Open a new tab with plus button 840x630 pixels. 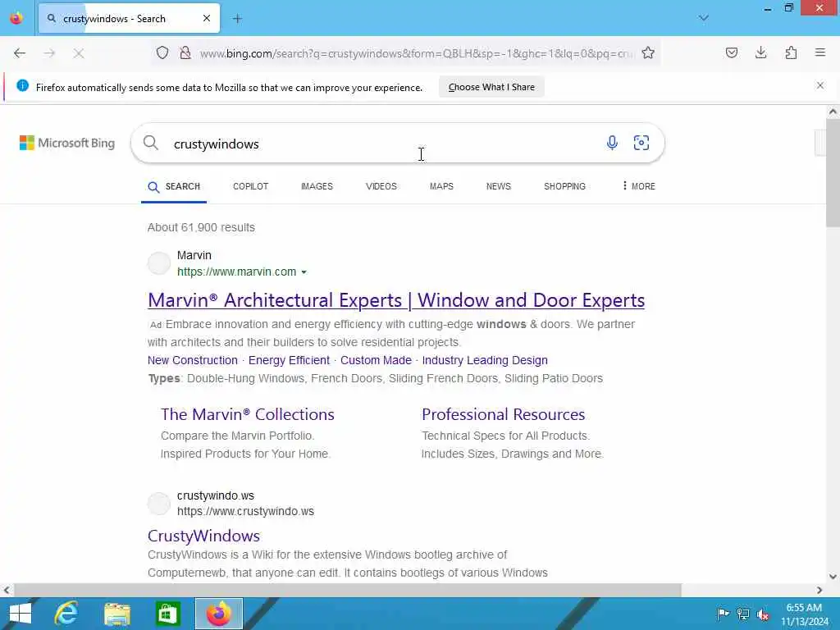coord(237,19)
